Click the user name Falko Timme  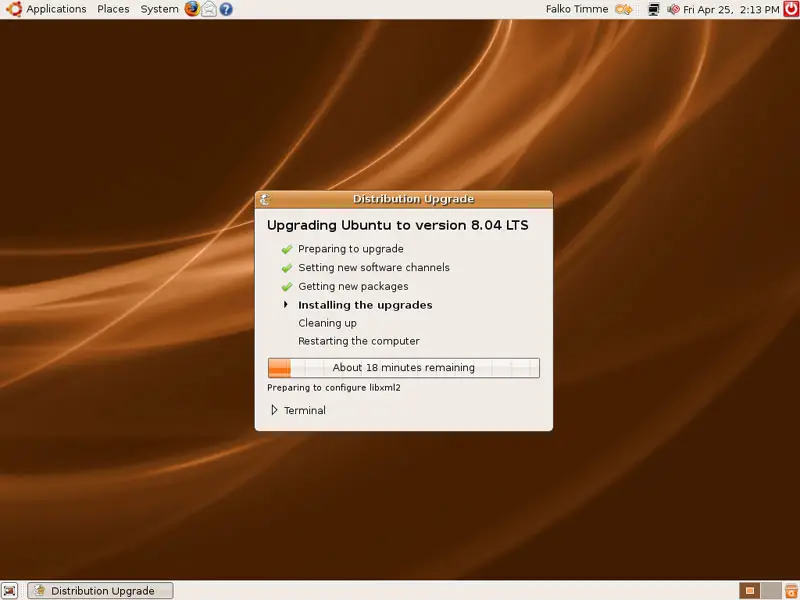[x=577, y=9]
